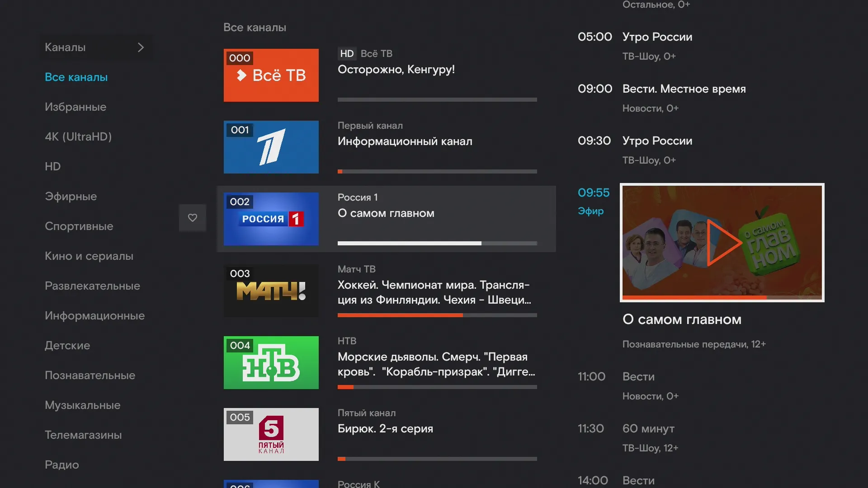Add Россия 1 to favorites via heart icon

[x=193, y=218]
